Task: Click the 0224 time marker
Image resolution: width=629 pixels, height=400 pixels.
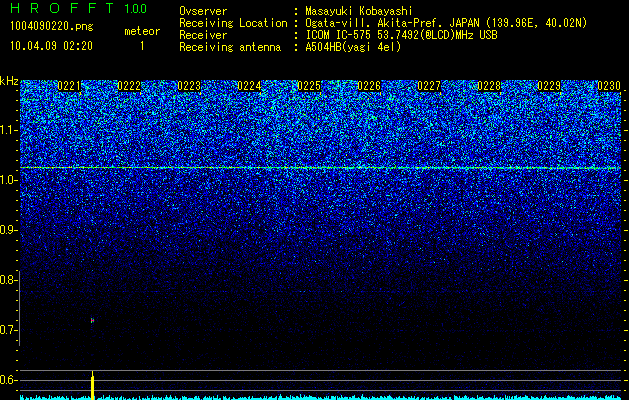Action: [249, 86]
